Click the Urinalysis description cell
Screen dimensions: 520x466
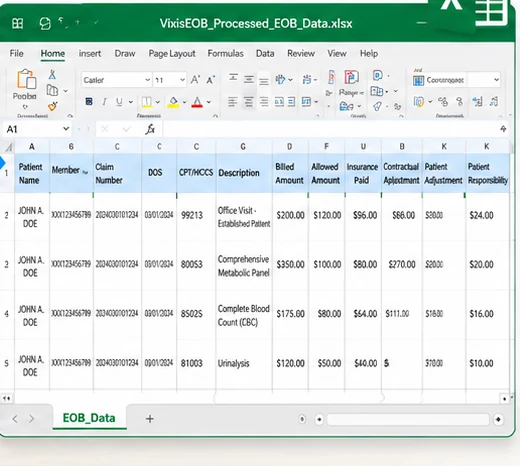tap(243, 363)
